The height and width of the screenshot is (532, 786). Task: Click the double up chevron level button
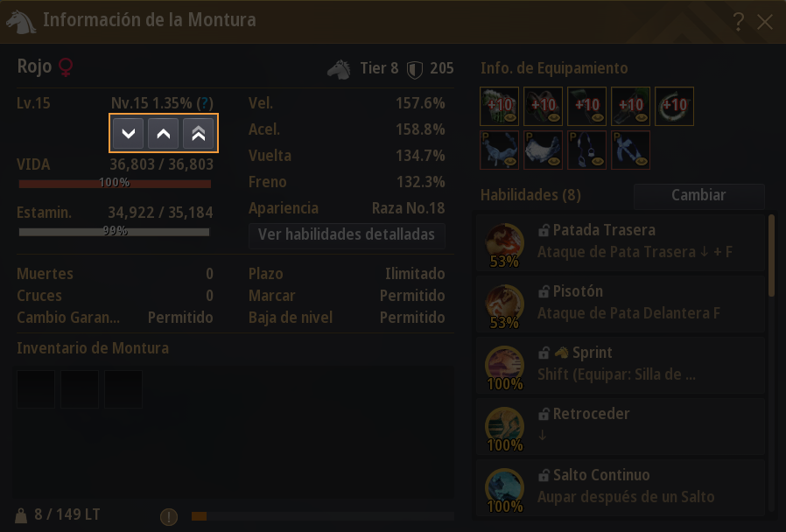tap(199, 133)
